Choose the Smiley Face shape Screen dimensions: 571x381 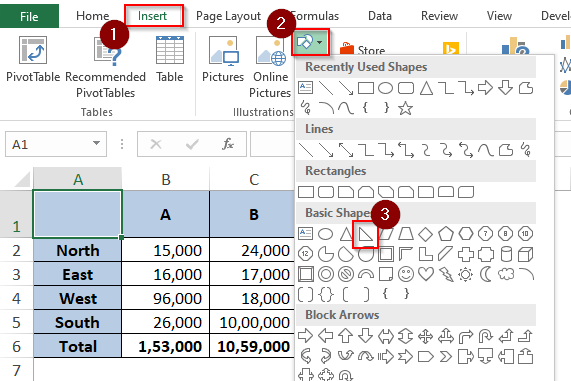point(405,274)
